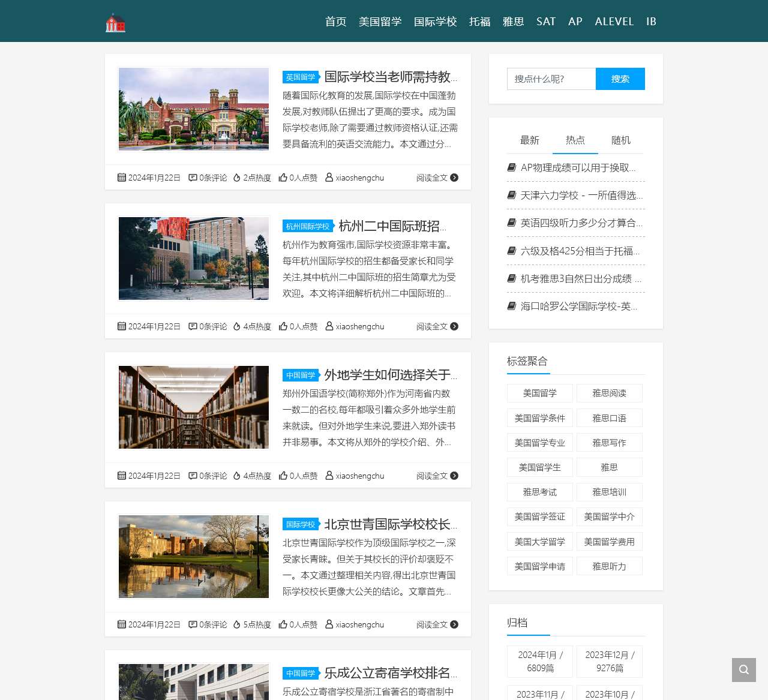Open 美国留学 in the top navigation
Image resolution: width=768 pixels, height=700 pixels.
click(380, 22)
